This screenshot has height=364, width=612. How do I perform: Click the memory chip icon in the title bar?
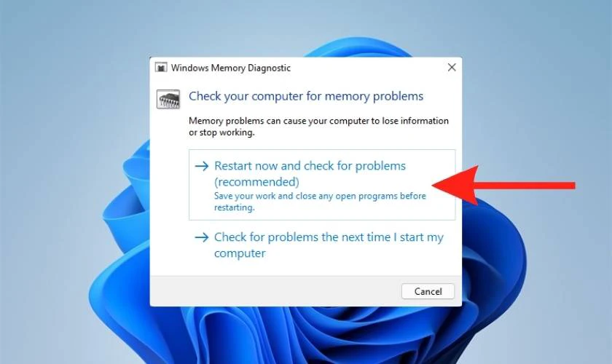coord(161,68)
